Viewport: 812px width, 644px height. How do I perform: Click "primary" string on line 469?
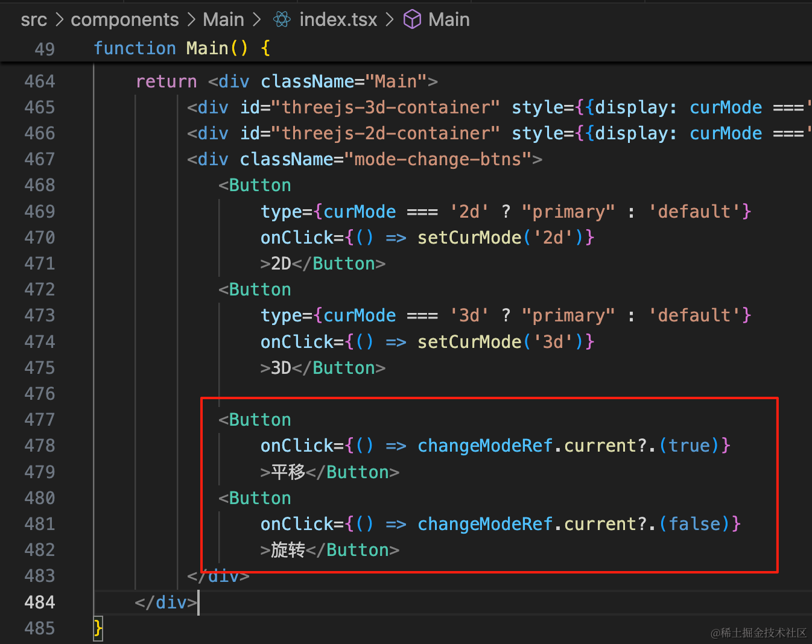pyautogui.click(x=568, y=212)
